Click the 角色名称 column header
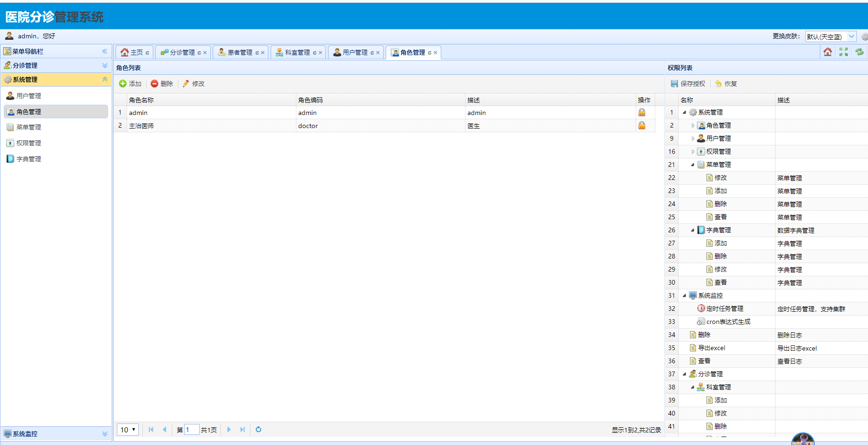 [211, 100]
